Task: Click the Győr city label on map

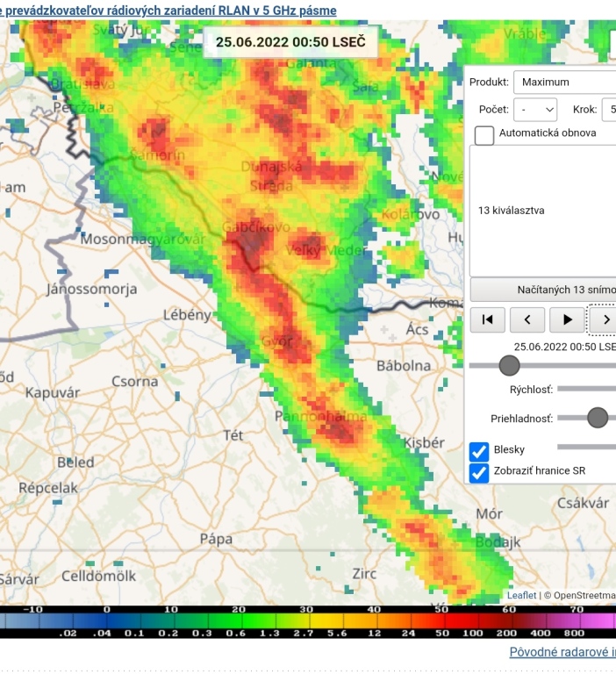Action: [278, 341]
